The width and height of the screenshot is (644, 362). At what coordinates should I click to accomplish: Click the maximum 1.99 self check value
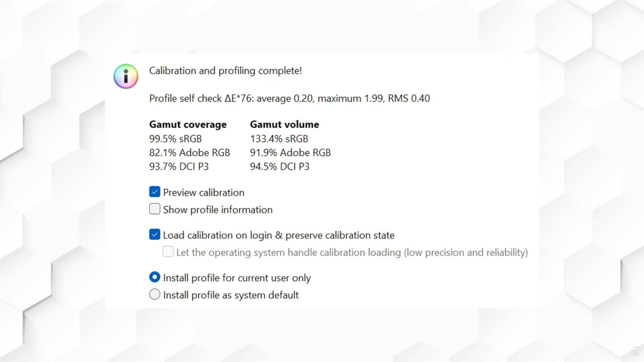(x=350, y=99)
